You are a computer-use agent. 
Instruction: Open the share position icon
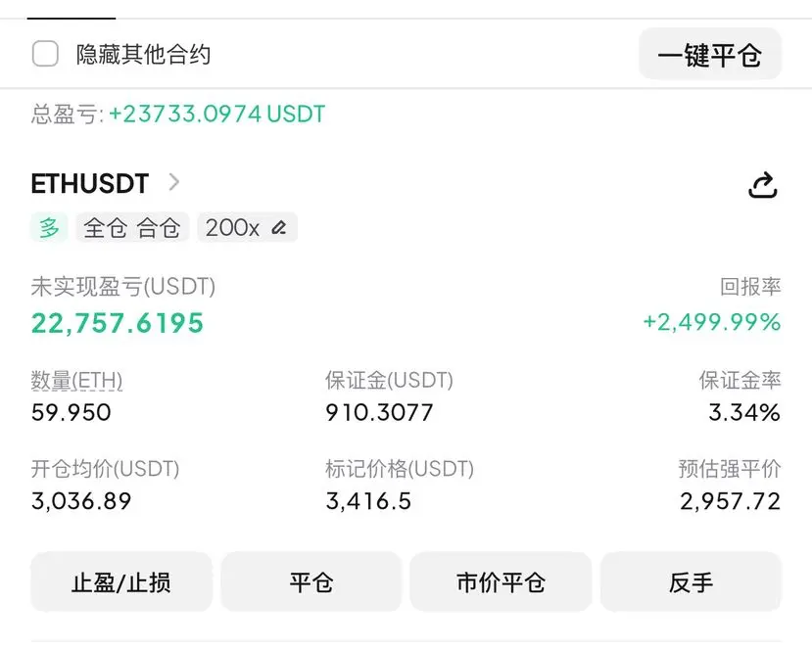point(763,185)
